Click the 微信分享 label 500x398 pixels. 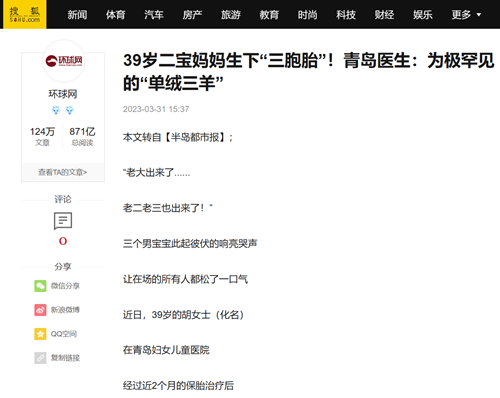(65, 286)
